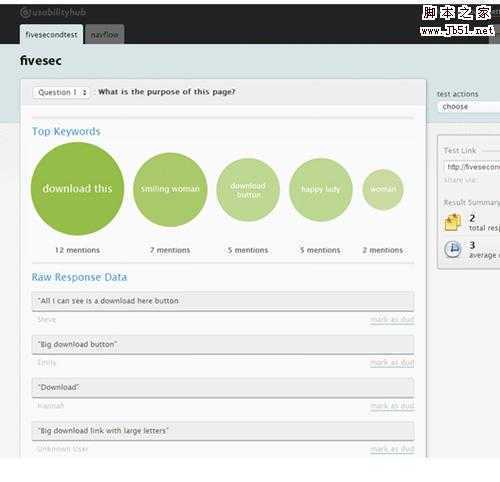
Task: Click the '2 mentions' label
Action: (383, 250)
